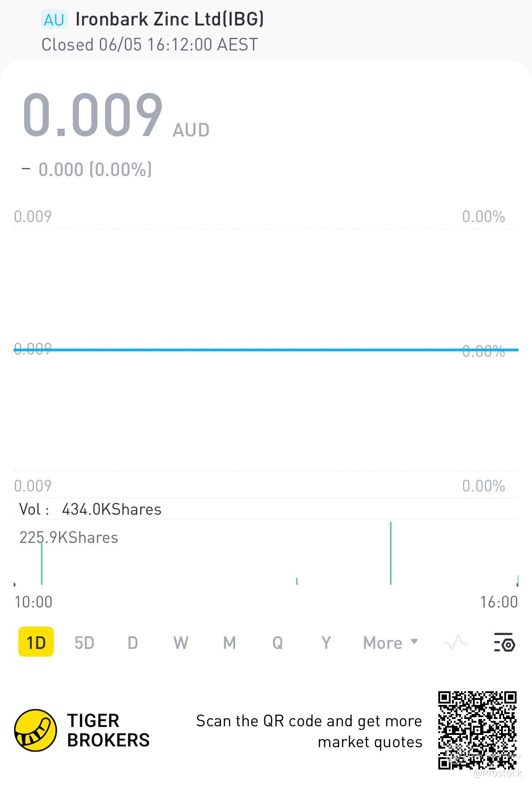This screenshot has width=532, height=785.
Task: Click the Vol 434.0KShares label
Action: click(90, 509)
